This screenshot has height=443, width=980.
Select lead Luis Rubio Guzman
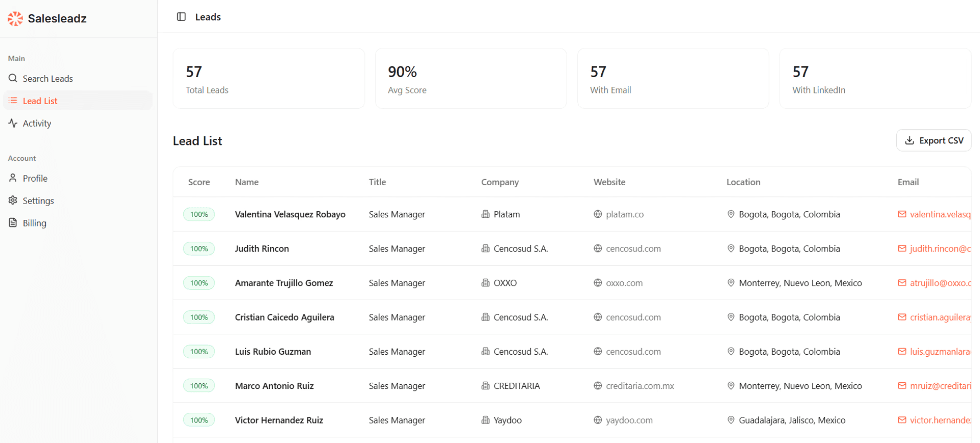pos(273,352)
